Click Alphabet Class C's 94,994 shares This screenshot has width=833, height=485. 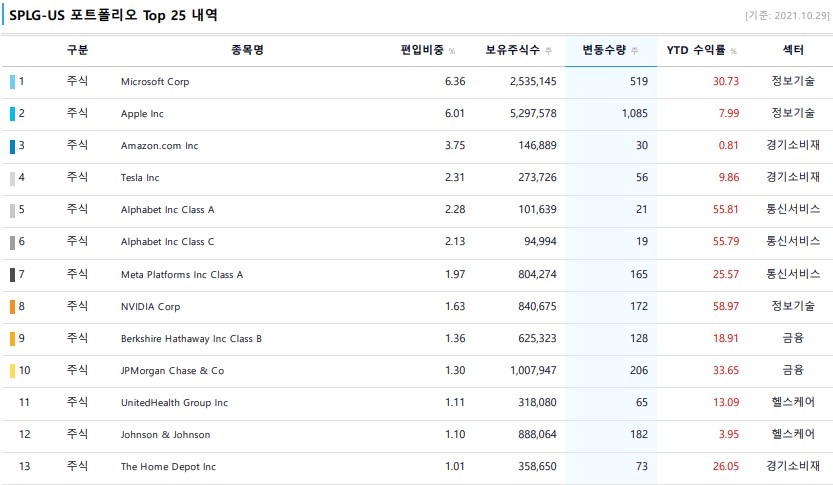tap(540, 241)
